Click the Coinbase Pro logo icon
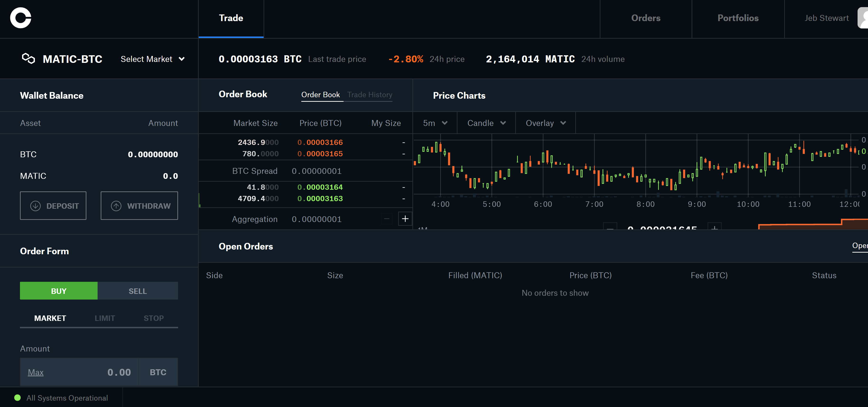This screenshot has width=868, height=407. [20, 18]
